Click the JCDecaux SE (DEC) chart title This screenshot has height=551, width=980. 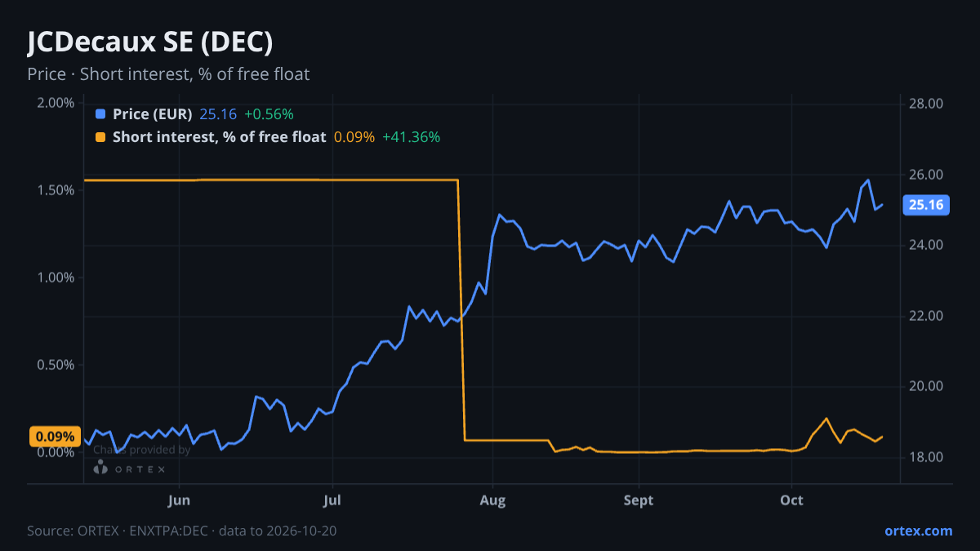coord(150,42)
